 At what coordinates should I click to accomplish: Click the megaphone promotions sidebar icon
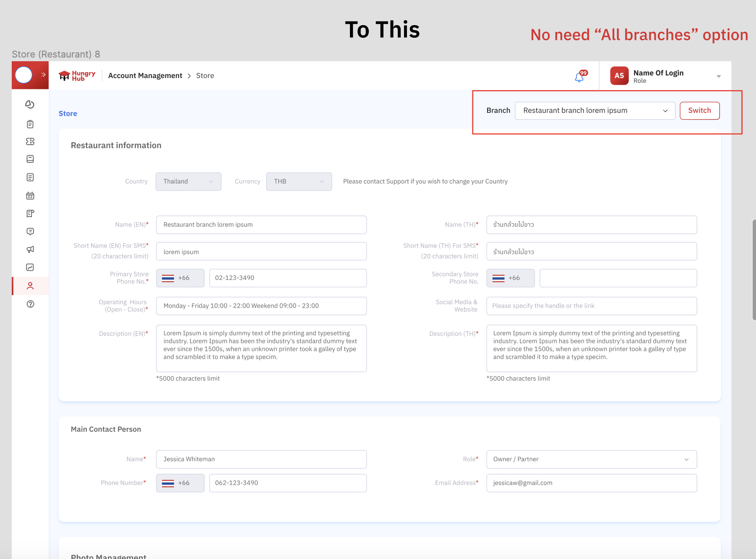click(x=30, y=249)
